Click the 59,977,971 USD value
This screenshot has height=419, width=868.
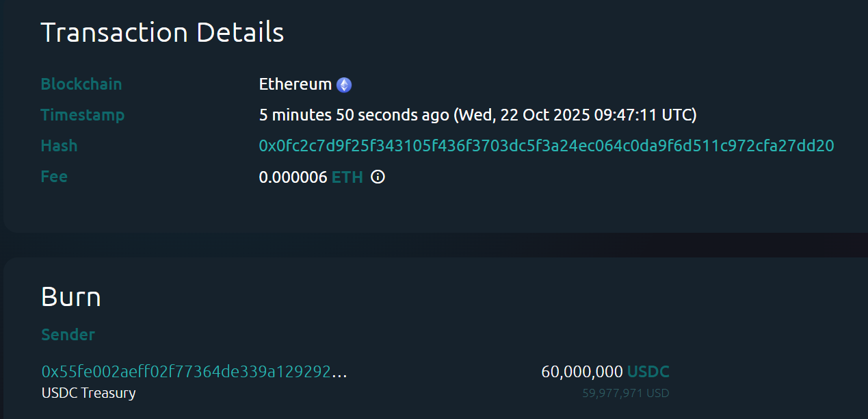point(627,393)
